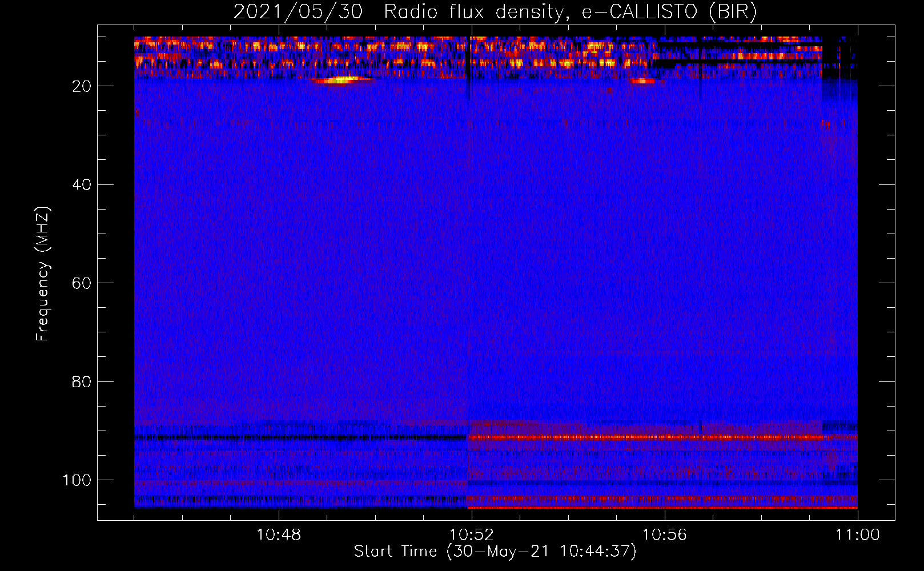The height and width of the screenshot is (571, 924).
Task: Click the '60' frequency tick label
Action: tap(82, 283)
